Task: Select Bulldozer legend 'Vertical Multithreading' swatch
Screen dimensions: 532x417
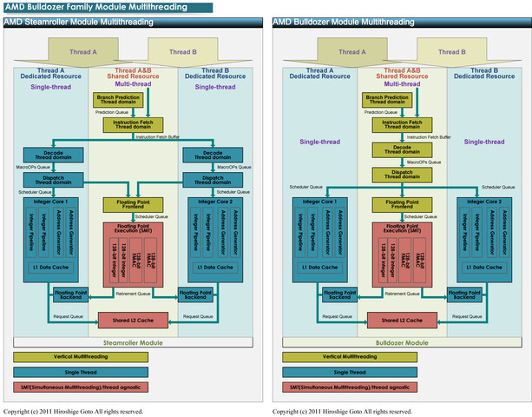Action: (x=350, y=357)
